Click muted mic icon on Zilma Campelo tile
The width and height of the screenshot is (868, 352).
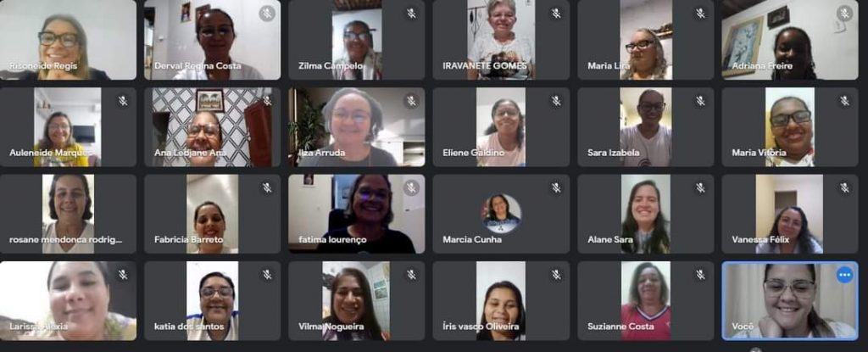pos(411,14)
